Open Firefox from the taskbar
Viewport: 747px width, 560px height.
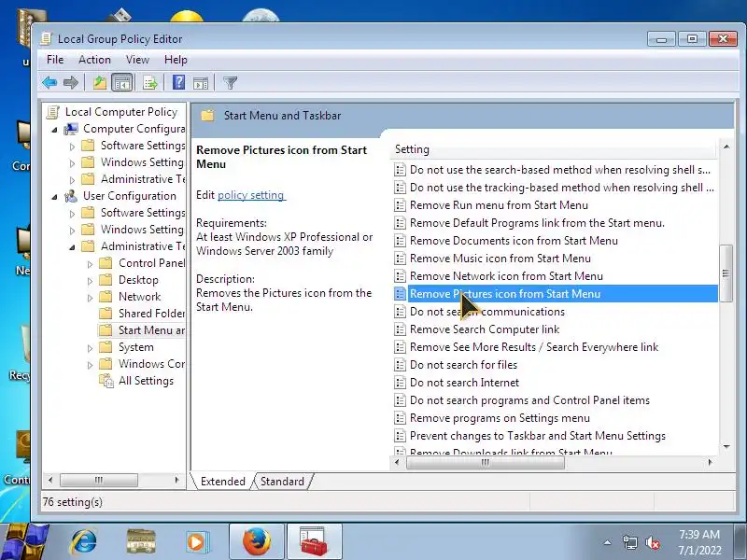(256, 542)
